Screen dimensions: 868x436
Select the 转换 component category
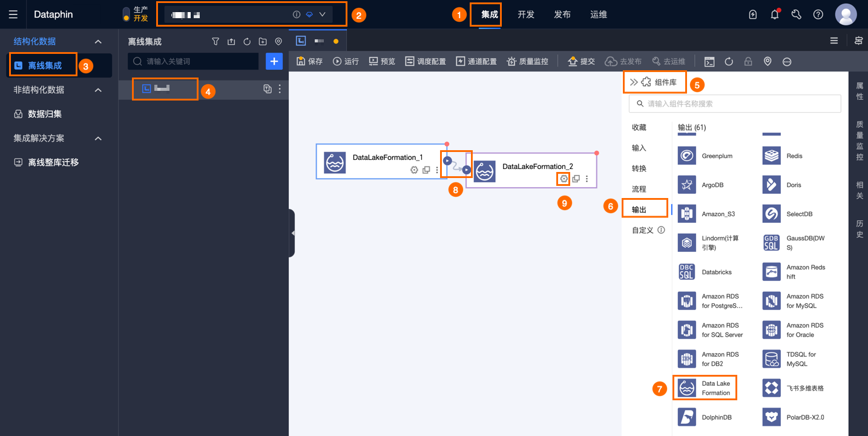tap(639, 168)
